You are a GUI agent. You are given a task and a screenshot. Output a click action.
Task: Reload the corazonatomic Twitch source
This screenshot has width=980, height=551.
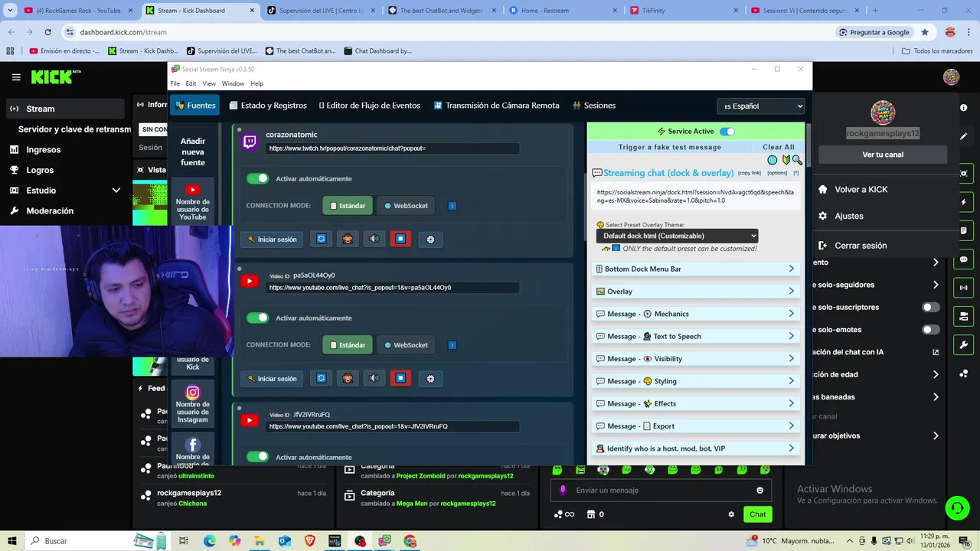coord(321,240)
